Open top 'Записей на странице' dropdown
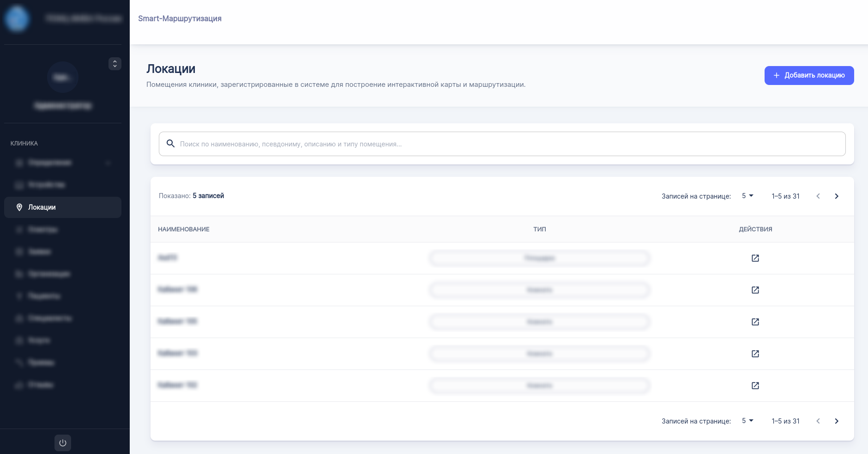The height and width of the screenshot is (454, 868). [747, 196]
